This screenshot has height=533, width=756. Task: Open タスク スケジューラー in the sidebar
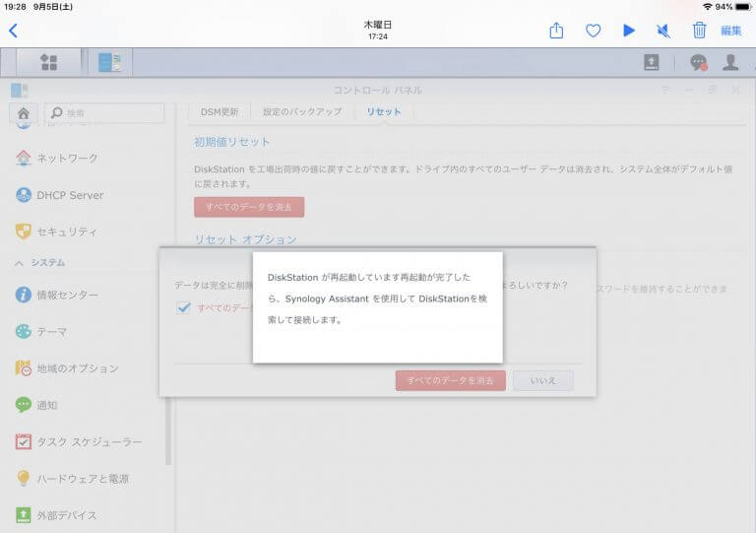click(79, 441)
